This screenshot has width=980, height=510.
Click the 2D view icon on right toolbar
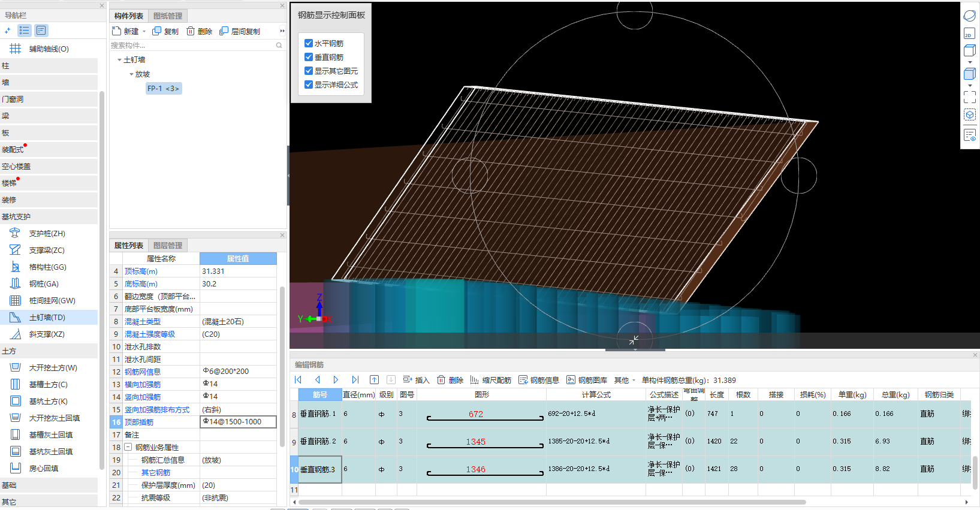pyautogui.click(x=969, y=34)
